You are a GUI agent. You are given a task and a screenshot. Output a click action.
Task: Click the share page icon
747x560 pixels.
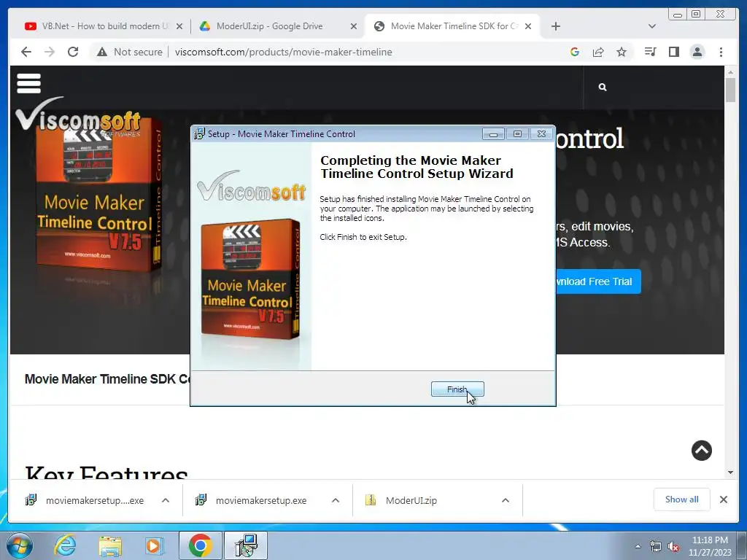click(x=598, y=52)
